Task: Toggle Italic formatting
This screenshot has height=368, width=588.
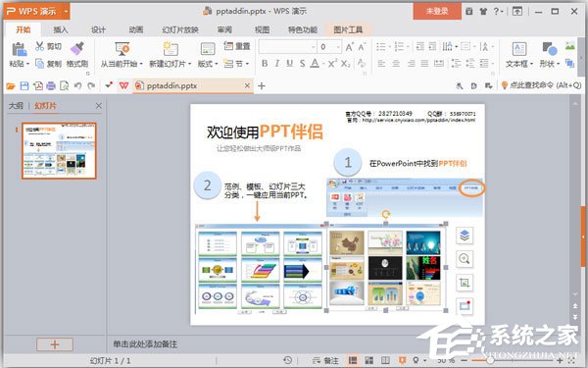Action: point(277,64)
